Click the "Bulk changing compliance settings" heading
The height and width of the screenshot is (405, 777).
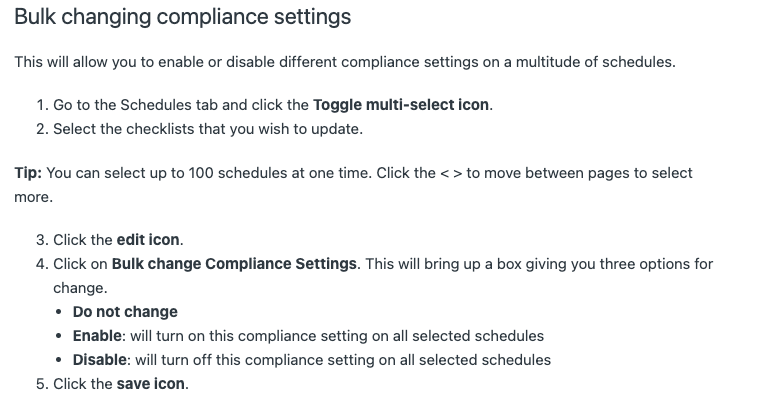click(x=182, y=18)
